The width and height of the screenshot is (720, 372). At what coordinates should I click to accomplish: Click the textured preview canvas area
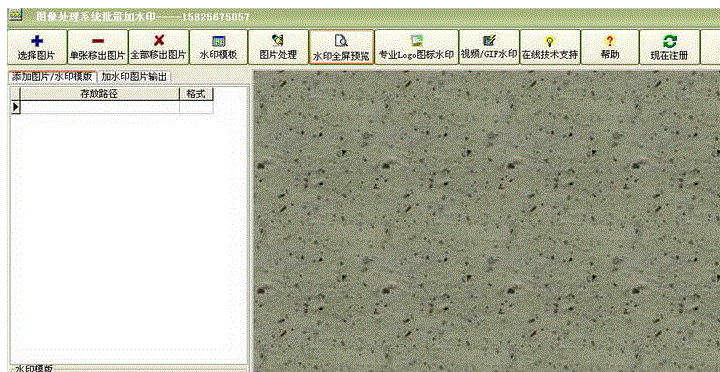pos(487,221)
